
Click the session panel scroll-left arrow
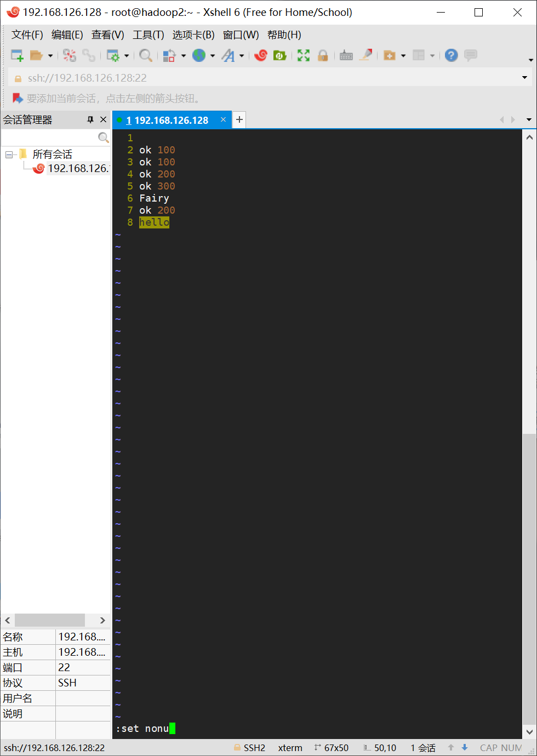(8, 620)
